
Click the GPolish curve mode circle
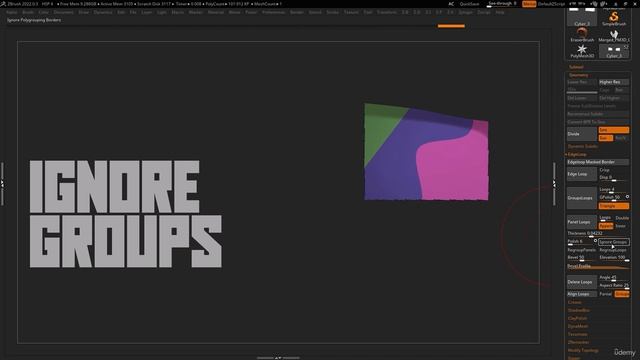coord(627,197)
